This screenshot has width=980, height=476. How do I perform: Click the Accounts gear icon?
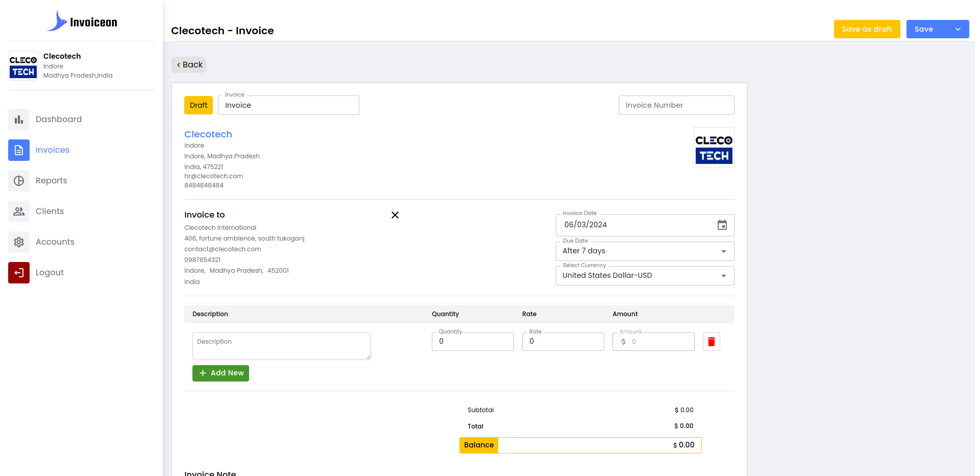[19, 242]
